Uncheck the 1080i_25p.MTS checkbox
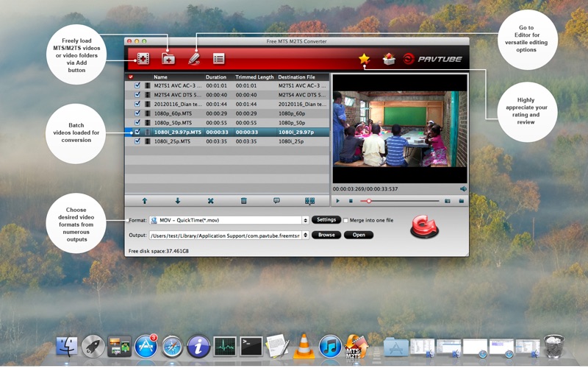 click(137, 141)
